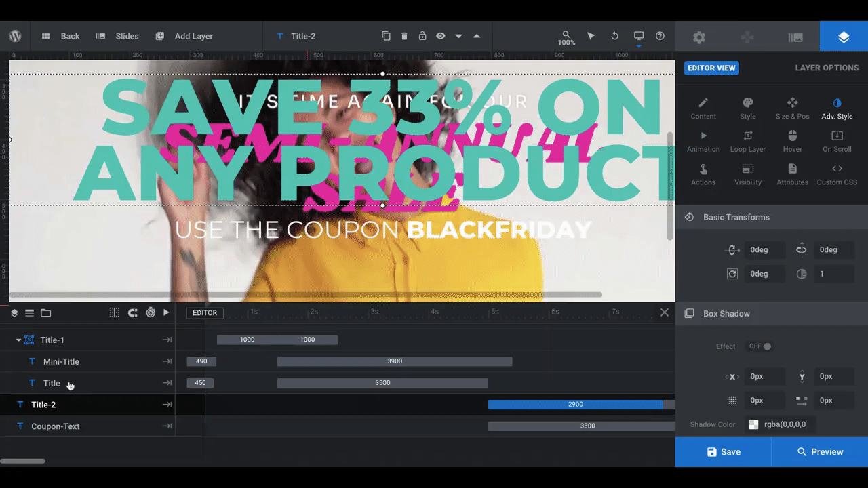Click the Save button
Viewport: 868px width, 488px height.
[723, 452]
